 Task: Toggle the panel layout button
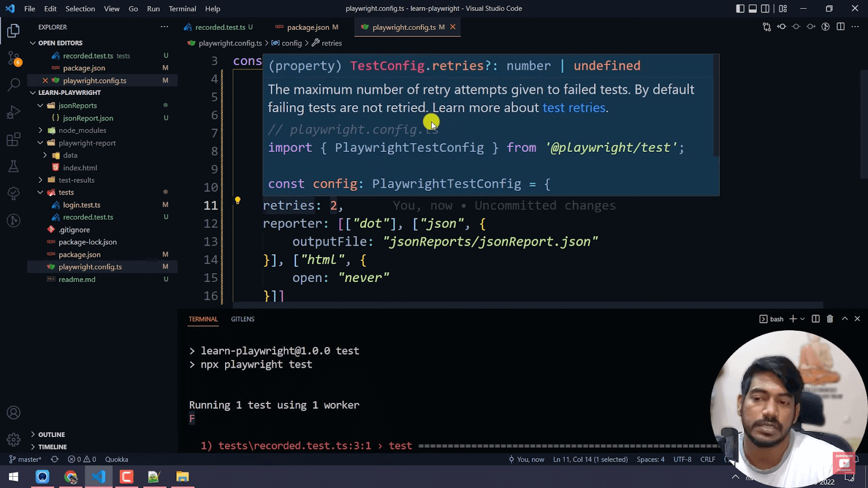click(x=752, y=9)
